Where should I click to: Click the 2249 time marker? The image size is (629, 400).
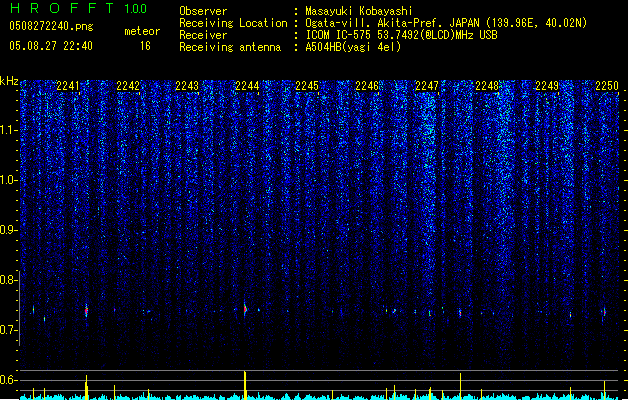click(547, 86)
